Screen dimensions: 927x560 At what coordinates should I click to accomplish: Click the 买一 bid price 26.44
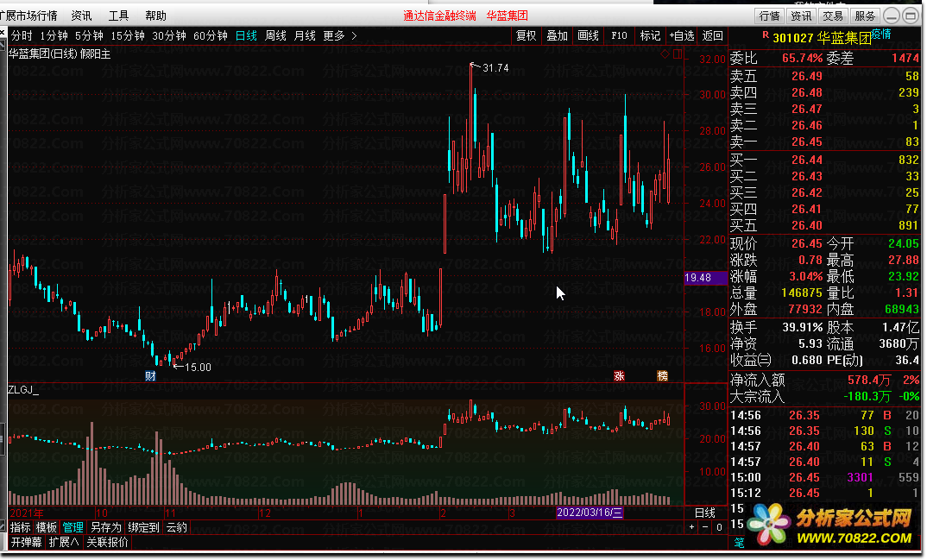[807, 160]
